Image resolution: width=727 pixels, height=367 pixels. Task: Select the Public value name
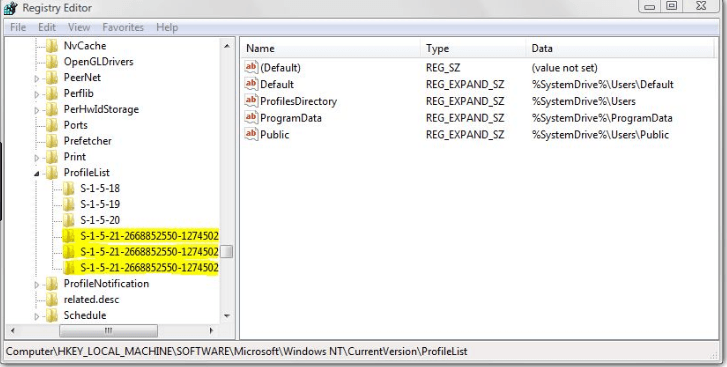pos(274,134)
